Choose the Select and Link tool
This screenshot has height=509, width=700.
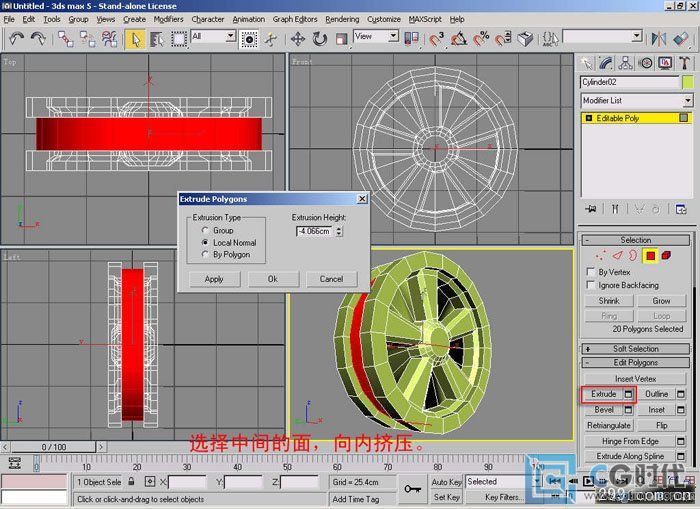click(66, 39)
